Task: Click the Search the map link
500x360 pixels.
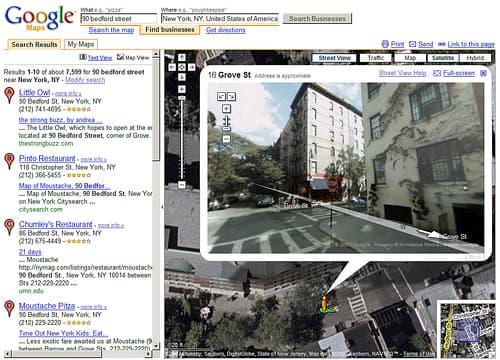Action: point(111,30)
